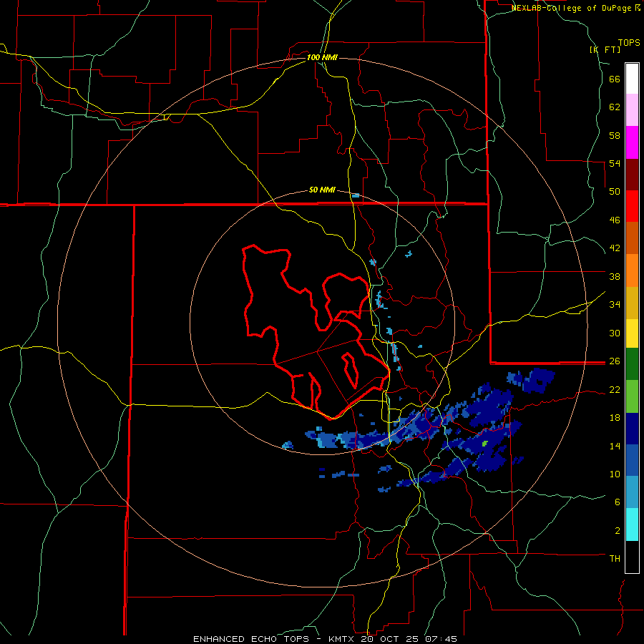Click the '20 OCT 25' date stamp
Image resolution: width=644 pixels, height=644 pixels.
pos(391,639)
